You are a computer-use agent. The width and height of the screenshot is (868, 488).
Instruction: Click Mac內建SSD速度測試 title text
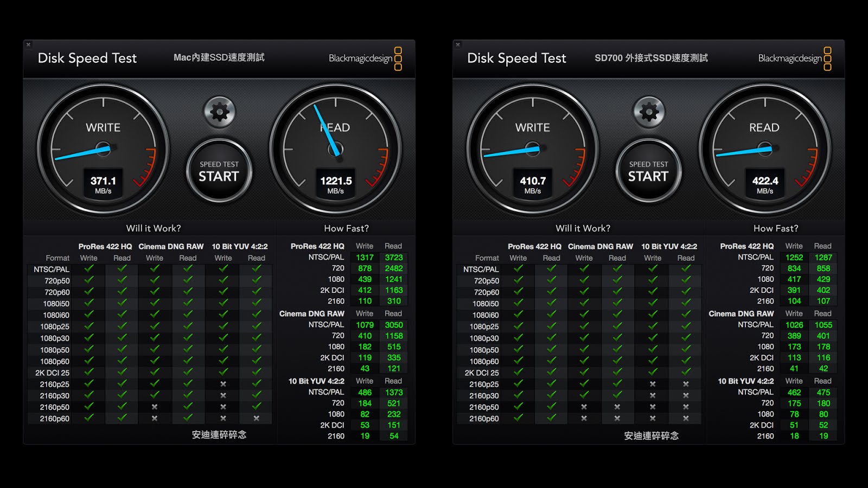point(219,57)
